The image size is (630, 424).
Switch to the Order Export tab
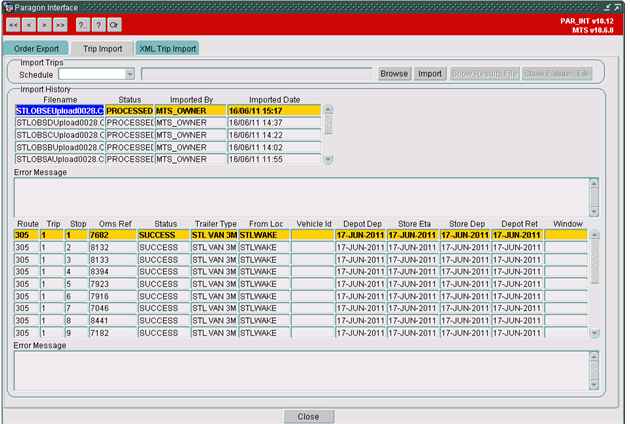point(36,49)
